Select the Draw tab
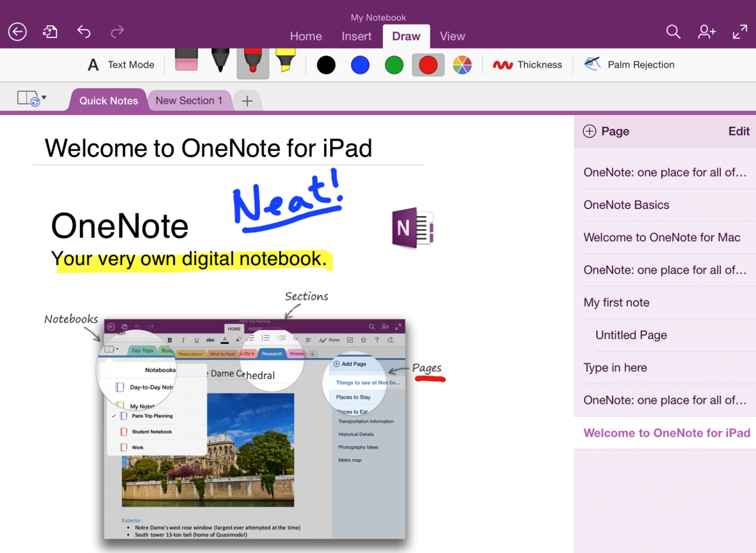The image size is (756, 553). tap(406, 36)
